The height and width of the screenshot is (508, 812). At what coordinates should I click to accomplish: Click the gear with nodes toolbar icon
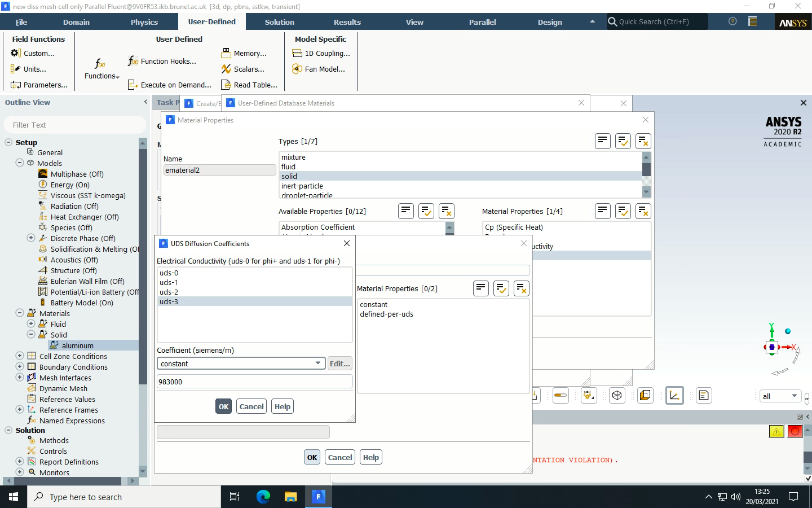589,395
